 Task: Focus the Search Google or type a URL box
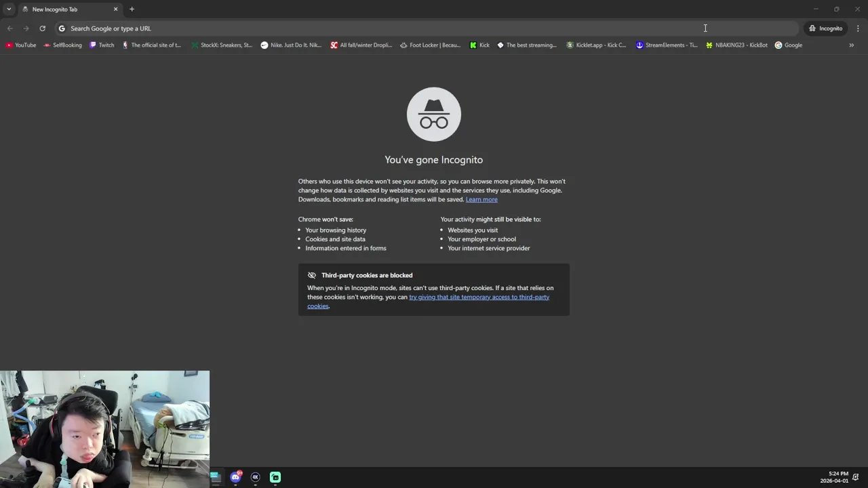[426, 28]
